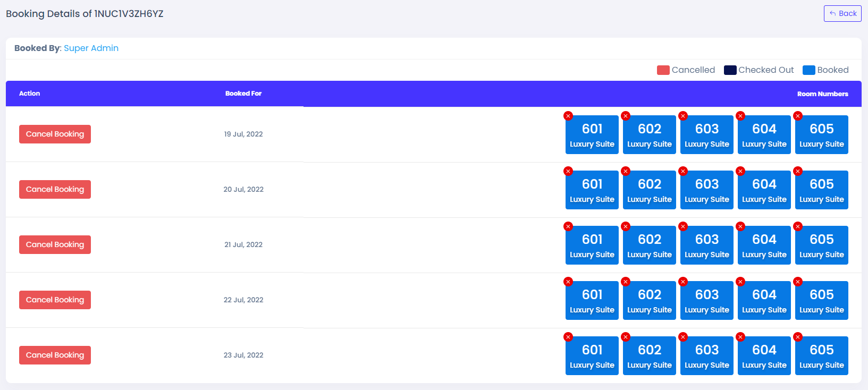Click red X on room 603 for 19 Jul
The image size is (868, 390).
(x=683, y=116)
